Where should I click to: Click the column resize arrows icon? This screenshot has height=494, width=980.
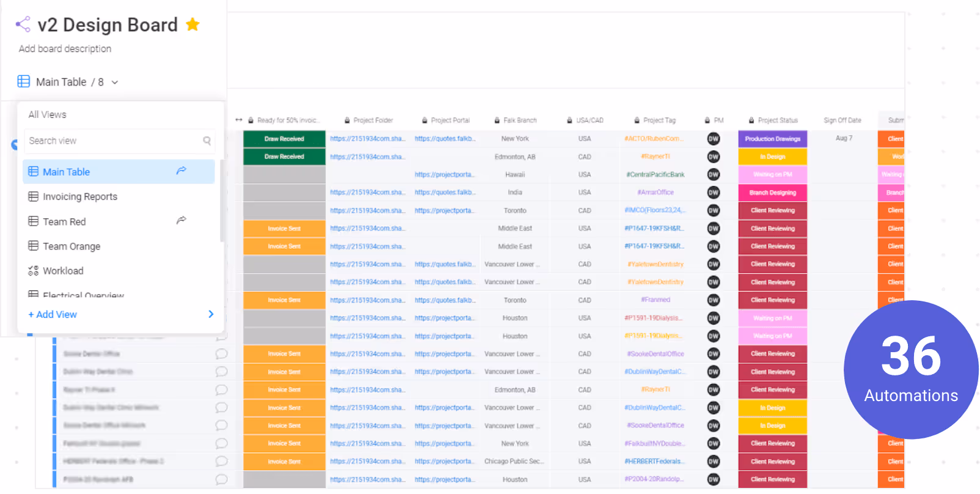[239, 120]
